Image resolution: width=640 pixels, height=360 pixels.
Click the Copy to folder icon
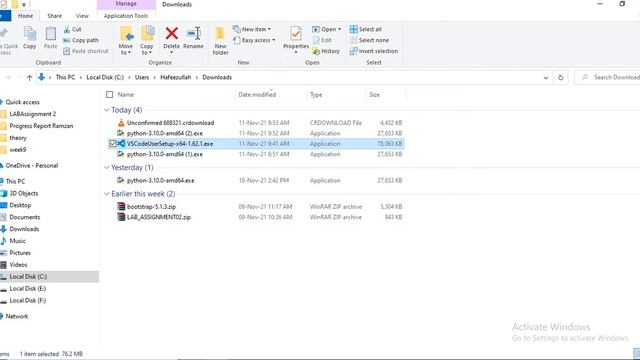(x=147, y=33)
